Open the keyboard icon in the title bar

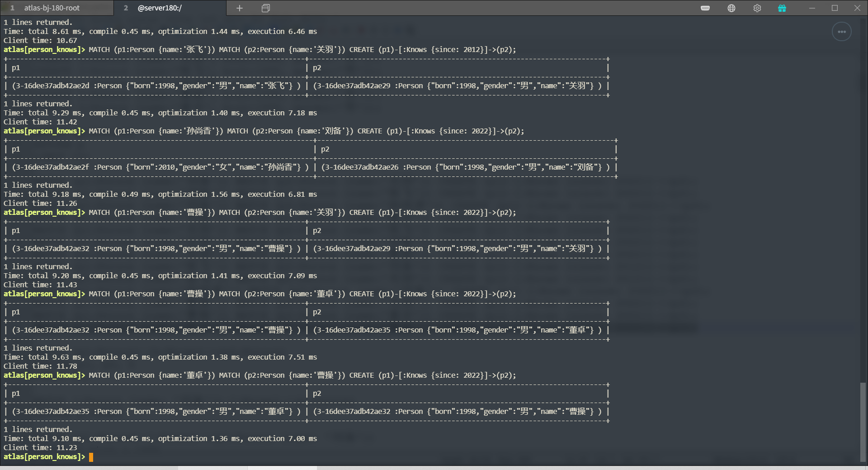(x=705, y=8)
